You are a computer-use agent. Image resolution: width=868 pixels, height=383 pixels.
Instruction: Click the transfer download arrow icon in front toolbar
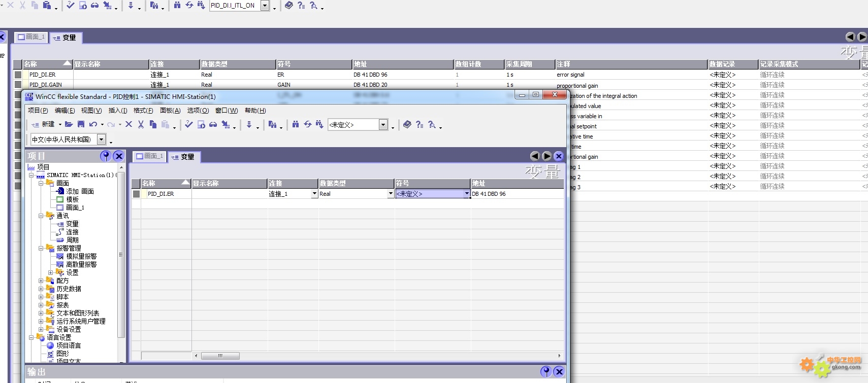[249, 124]
